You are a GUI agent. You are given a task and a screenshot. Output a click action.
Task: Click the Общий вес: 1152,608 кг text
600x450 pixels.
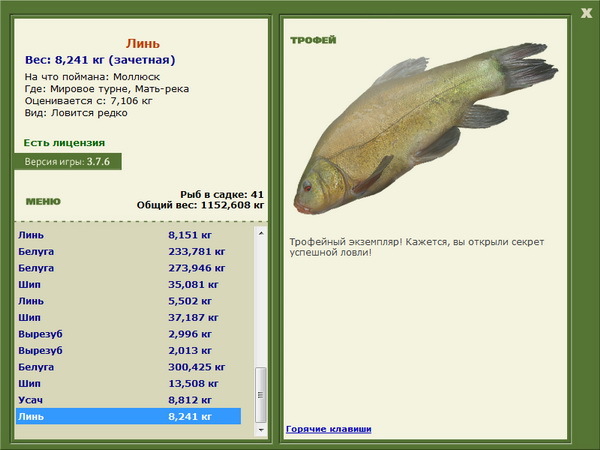click(x=201, y=205)
